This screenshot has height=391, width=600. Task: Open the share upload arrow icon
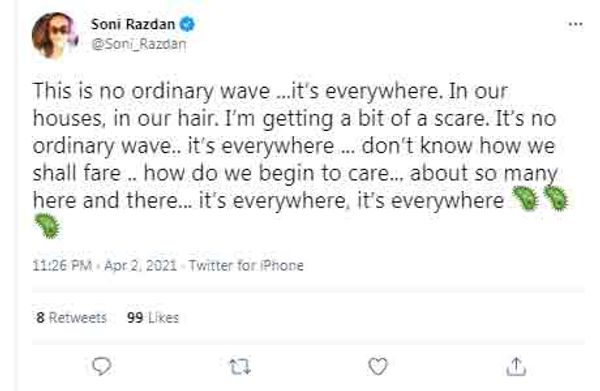coord(516,367)
